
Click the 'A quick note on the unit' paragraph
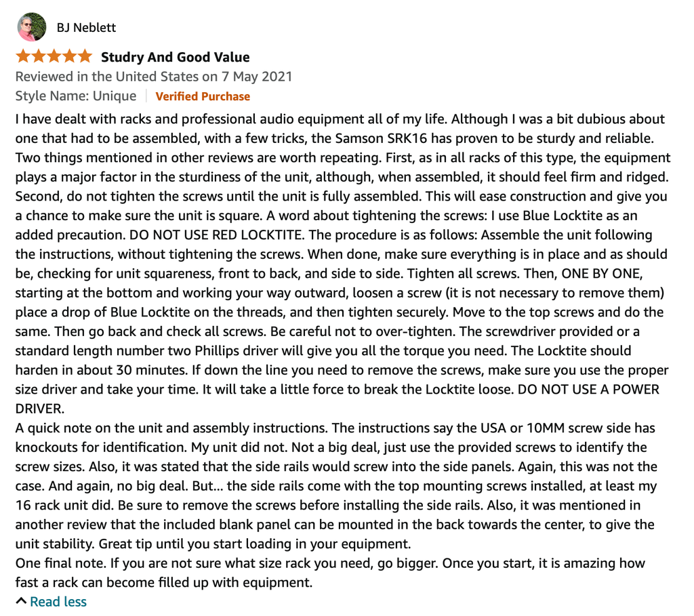pyautogui.click(x=336, y=485)
